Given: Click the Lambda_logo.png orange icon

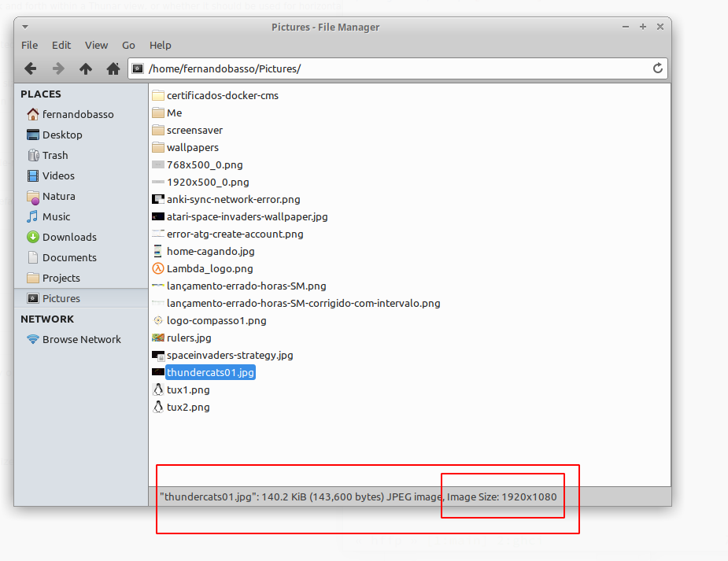Looking at the screenshot, I should [158, 268].
